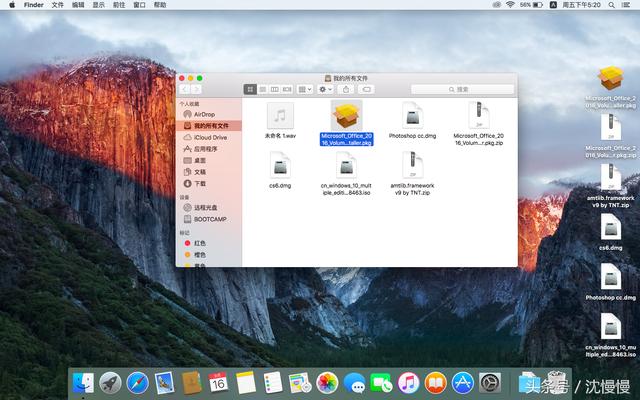Switch Finder to icon view

pos(250,89)
